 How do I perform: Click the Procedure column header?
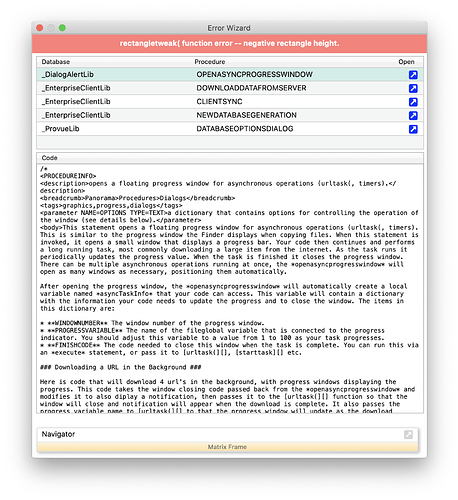click(x=210, y=62)
